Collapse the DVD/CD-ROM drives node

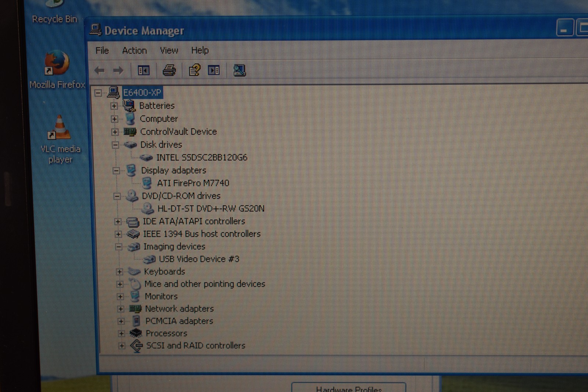[117, 196]
